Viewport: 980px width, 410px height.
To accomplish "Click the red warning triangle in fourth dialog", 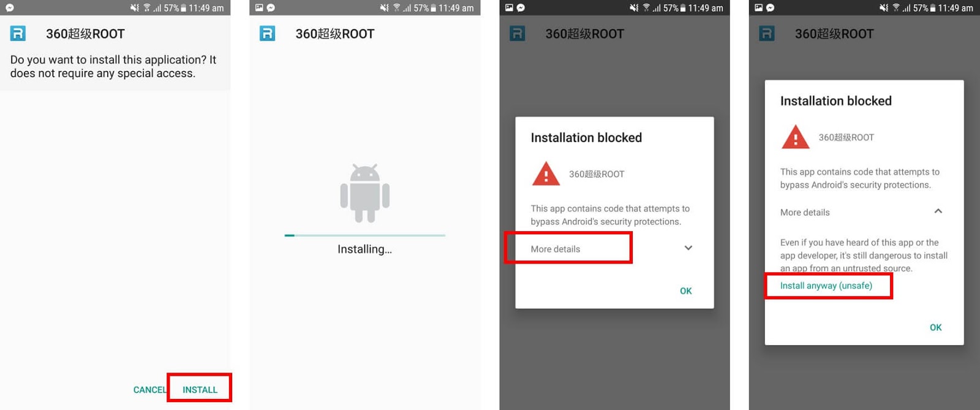I will [x=795, y=137].
